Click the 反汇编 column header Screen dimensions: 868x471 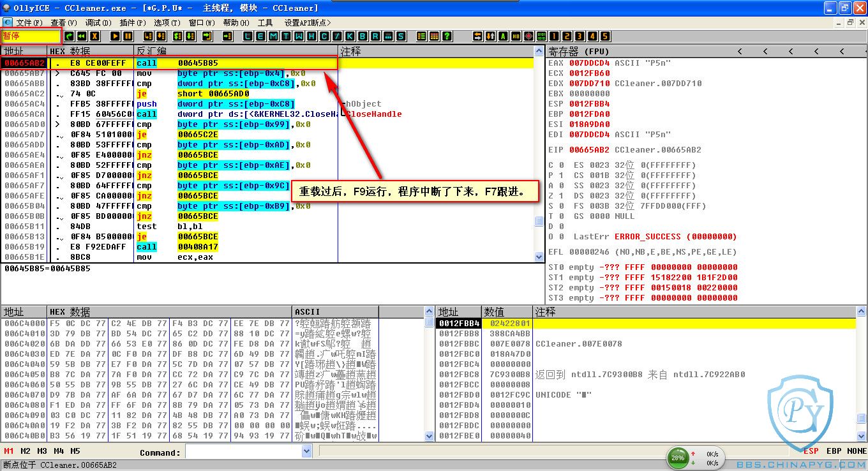coord(236,51)
